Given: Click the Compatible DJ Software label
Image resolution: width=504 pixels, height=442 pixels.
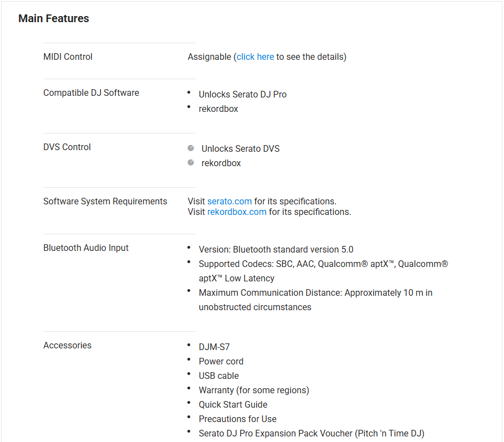Looking at the screenshot, I should (91, 92).
